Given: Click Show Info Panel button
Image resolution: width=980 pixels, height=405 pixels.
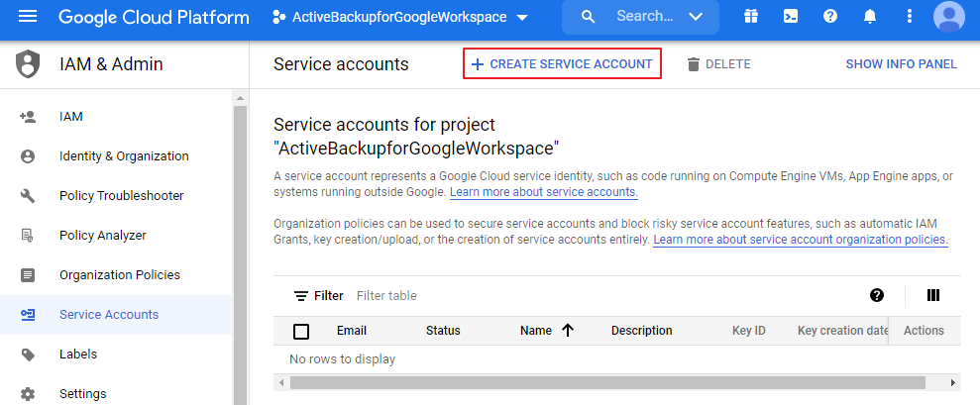Looking at the screenshot, I should [901, 64].
